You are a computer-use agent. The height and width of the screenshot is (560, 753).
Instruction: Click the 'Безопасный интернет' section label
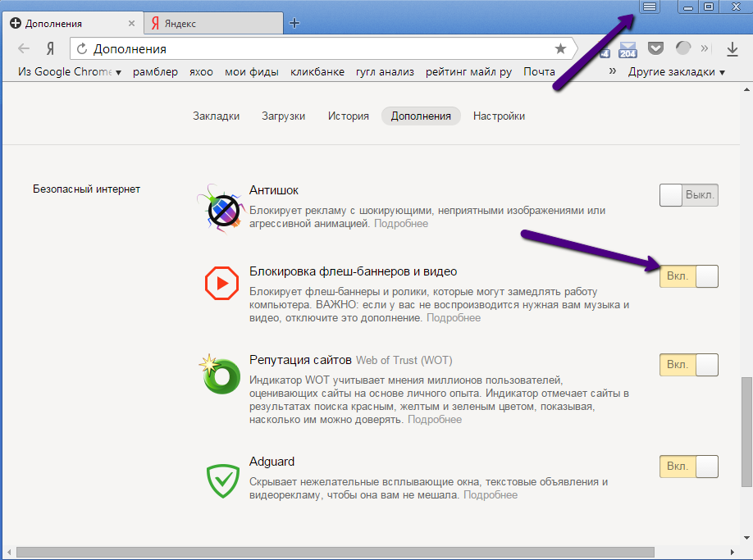point(86,189)
